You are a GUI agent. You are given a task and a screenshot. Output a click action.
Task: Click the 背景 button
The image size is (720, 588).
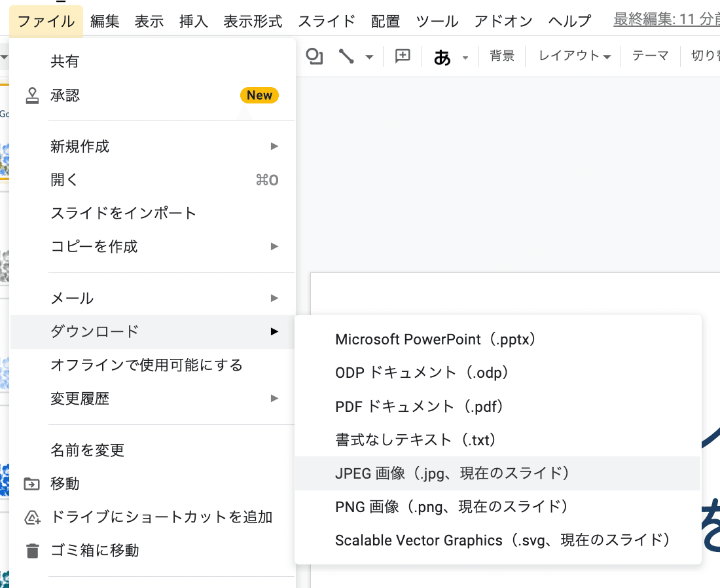click(502, 56)
